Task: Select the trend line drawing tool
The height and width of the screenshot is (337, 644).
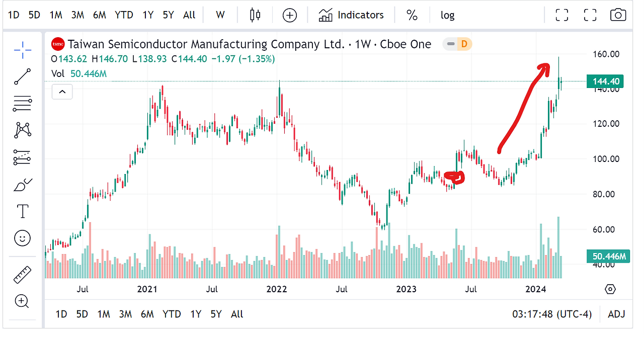Action: [x=22, y=76]
